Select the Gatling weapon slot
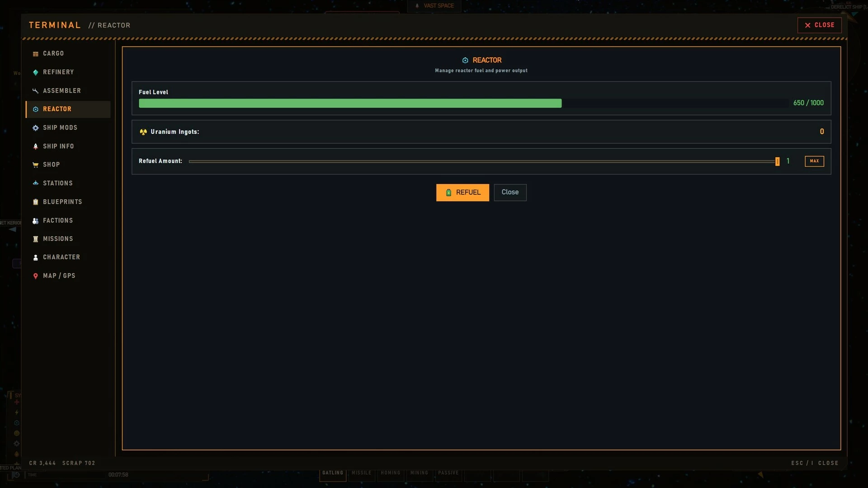The width and height of the screenshot is (868, 488). pyautogui.click(x=333, y=474)
